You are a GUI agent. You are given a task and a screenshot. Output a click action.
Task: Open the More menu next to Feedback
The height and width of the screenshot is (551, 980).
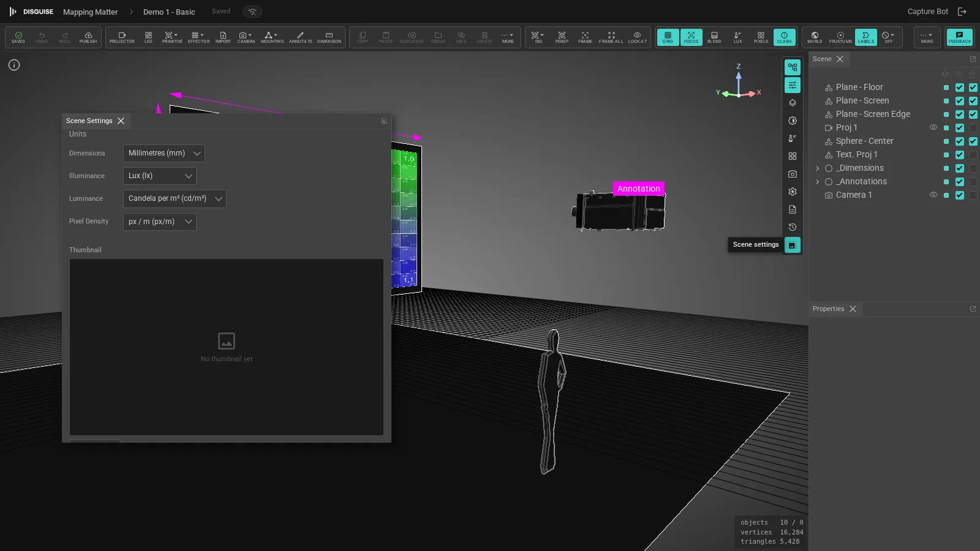tap(927, 37)
